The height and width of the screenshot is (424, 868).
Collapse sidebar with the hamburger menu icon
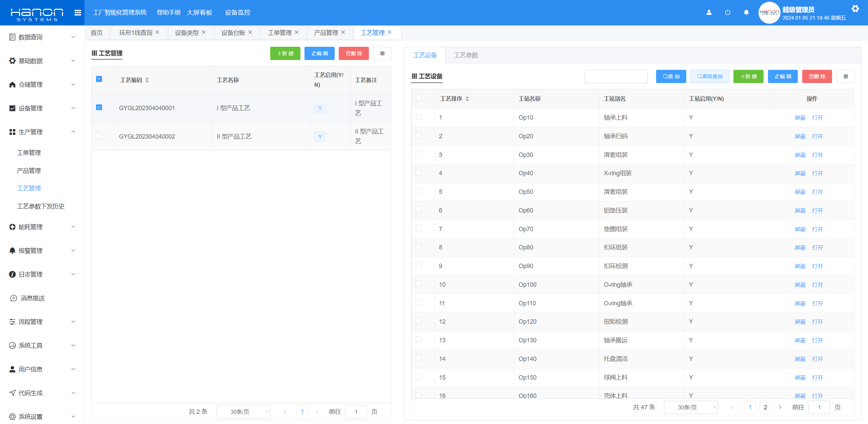pyautogui.click(x=78, y=13)
